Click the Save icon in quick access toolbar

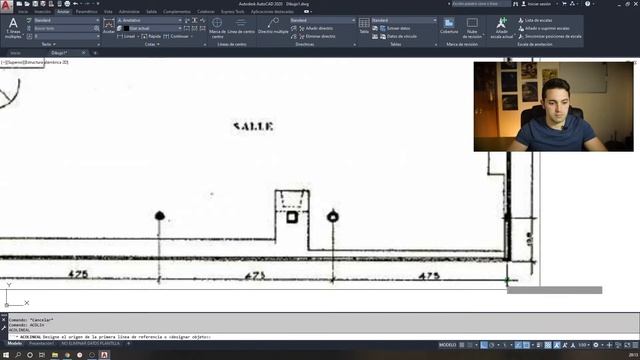tap(35, 4)
